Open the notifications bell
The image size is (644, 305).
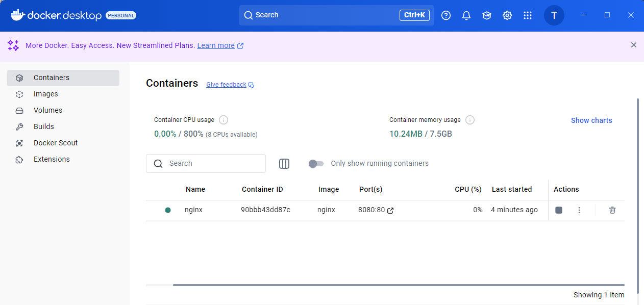point(466,15)
